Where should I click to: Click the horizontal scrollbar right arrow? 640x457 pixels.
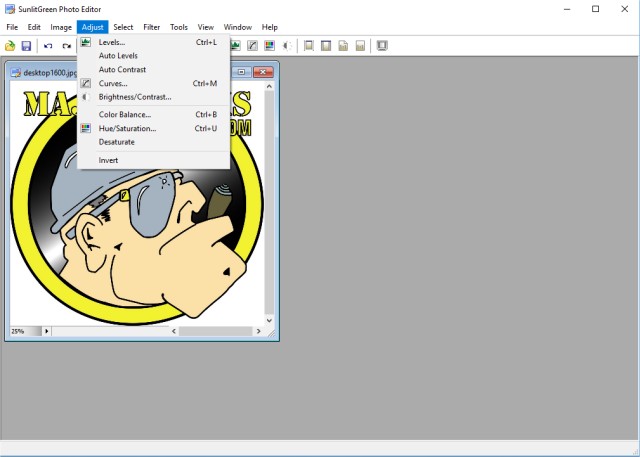(257, 331)
